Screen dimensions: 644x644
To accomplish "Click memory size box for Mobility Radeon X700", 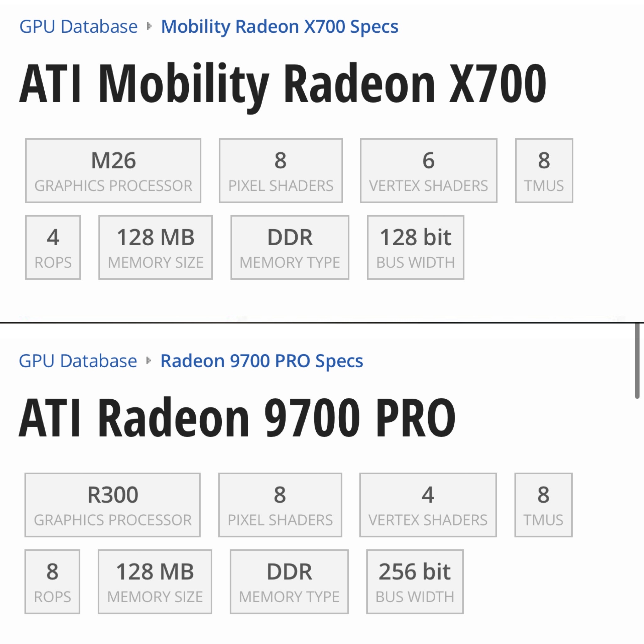I will pyautogui.click(x=155, y=247).
